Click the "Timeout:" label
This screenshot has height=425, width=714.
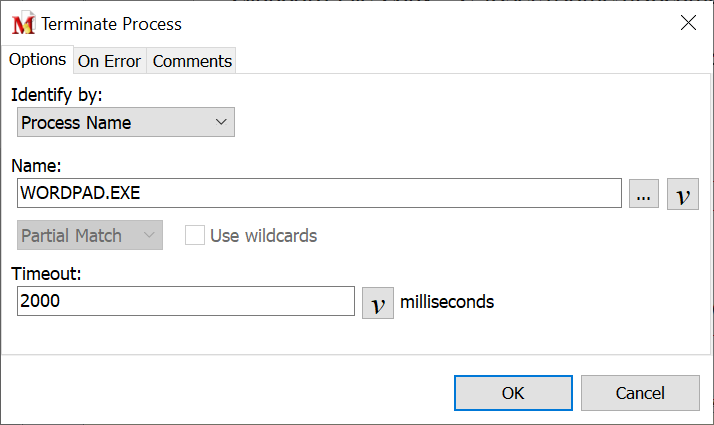pos(47,274)
